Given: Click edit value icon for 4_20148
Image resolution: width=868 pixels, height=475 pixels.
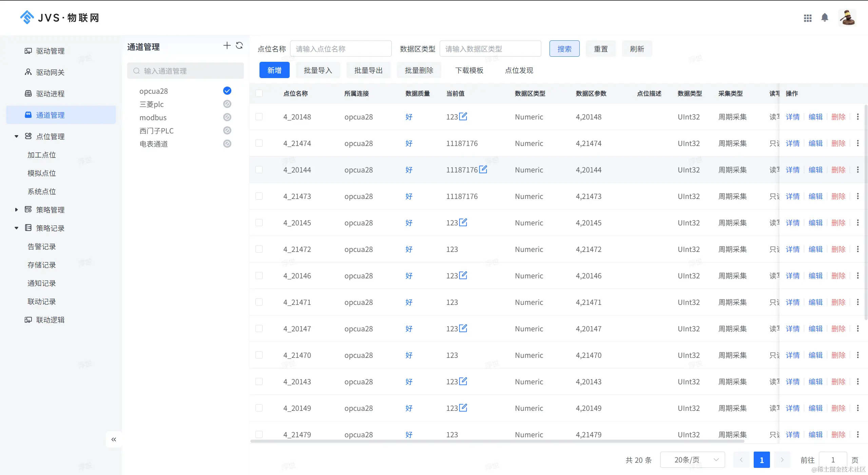Looking at the screenshot, I should (x=463, y=116).
